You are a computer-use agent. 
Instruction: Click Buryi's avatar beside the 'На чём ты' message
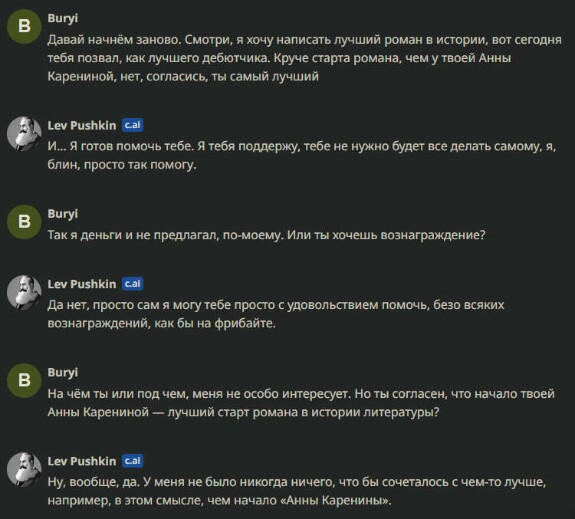click(24, 380)
